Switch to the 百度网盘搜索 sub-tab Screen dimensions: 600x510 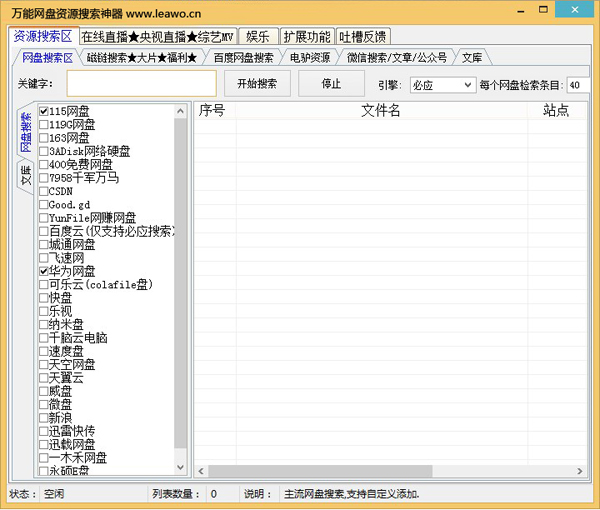point(243,58)
